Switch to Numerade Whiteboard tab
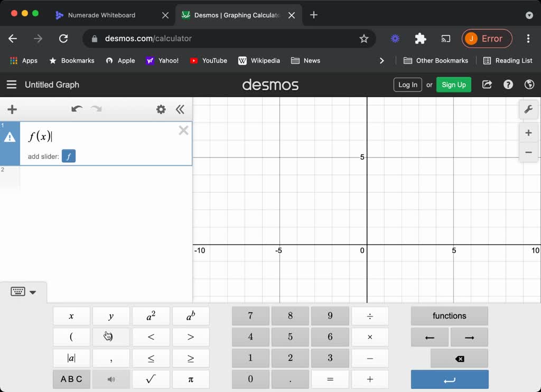 click(101, 15)
